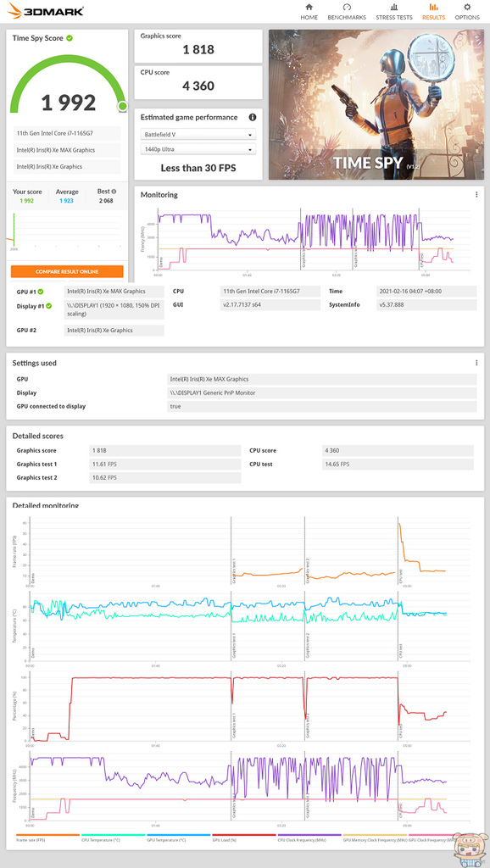Viewport: 490px width, 868px height.
Task: Click the info icon next to Best
Action: pyautogui.click(x=114, y=192)
